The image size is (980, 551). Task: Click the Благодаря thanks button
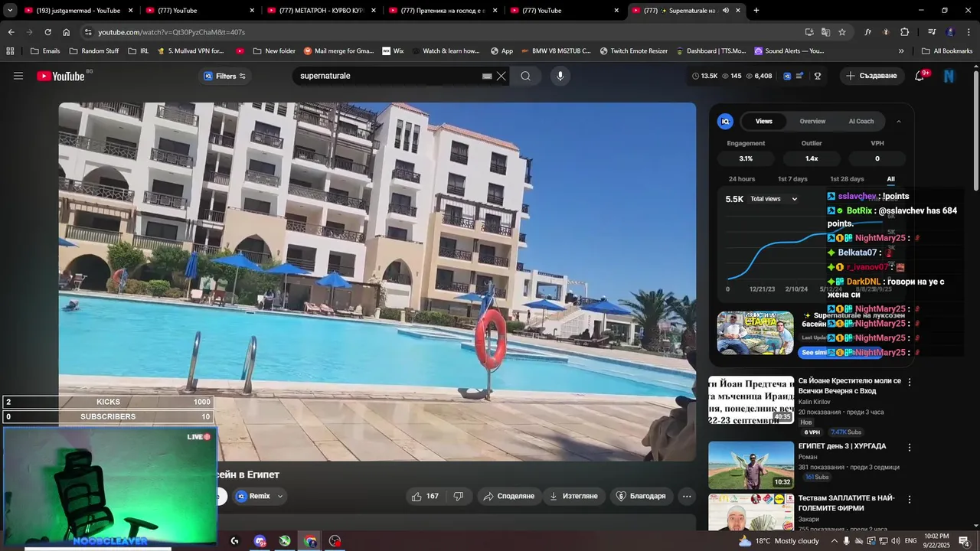(x=641, y=496)
